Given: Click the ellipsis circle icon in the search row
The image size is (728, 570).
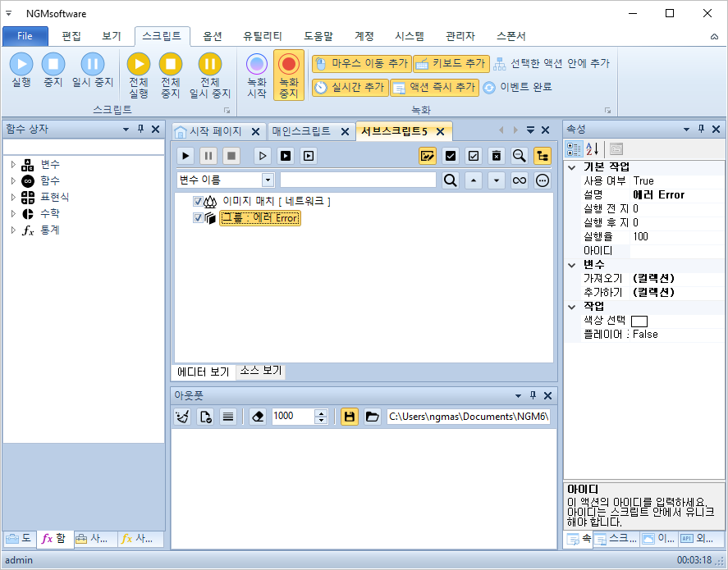Looking at the screenshot, I should coord(543,180).
